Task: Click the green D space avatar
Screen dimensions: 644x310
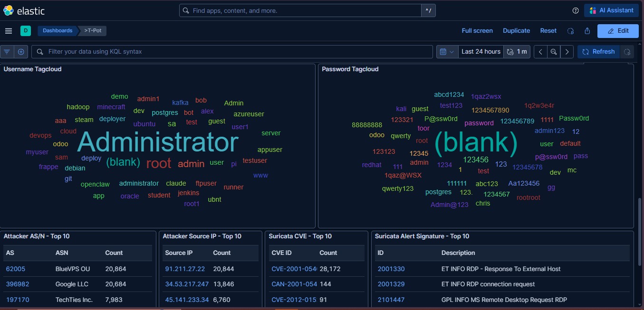Action: (x=25, y=31)
